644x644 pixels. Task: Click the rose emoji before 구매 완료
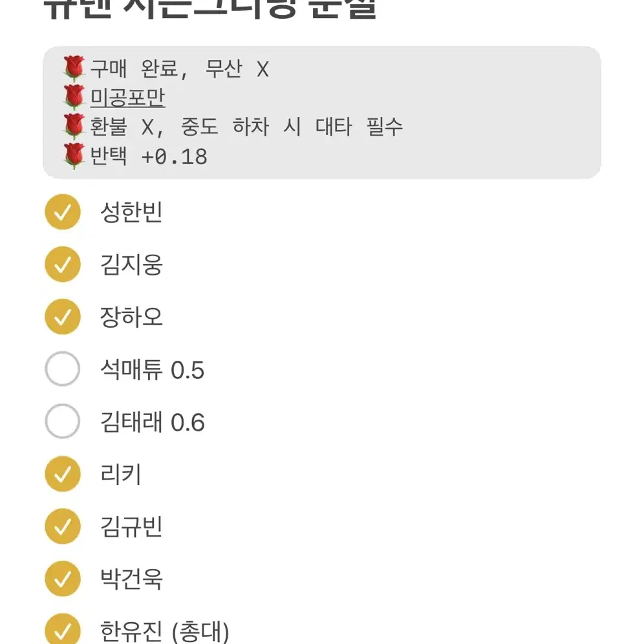pos(74,68)
